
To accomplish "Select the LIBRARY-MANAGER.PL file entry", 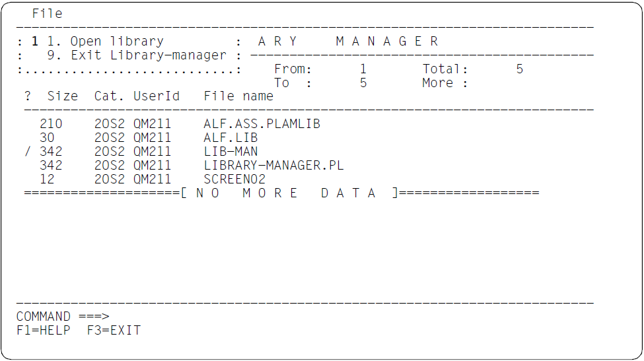I will click(273, 166).
